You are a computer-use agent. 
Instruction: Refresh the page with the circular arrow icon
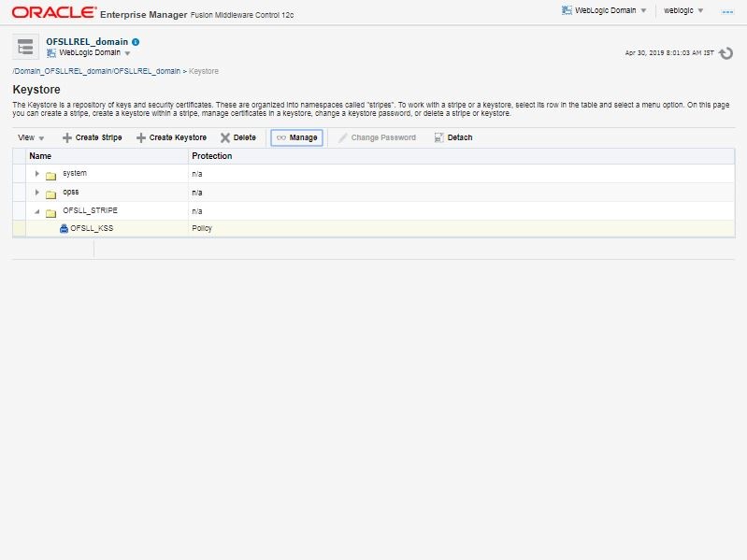tap(725, 53)
